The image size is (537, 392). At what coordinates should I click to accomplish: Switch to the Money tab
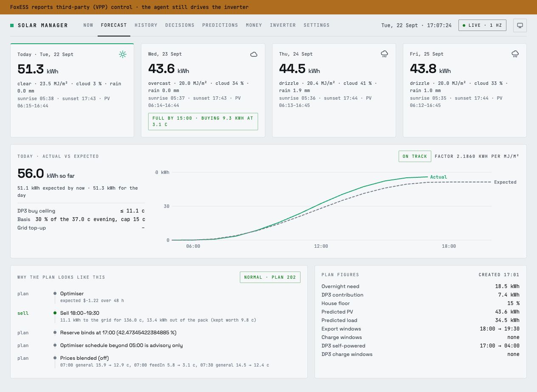coord(254,25)
